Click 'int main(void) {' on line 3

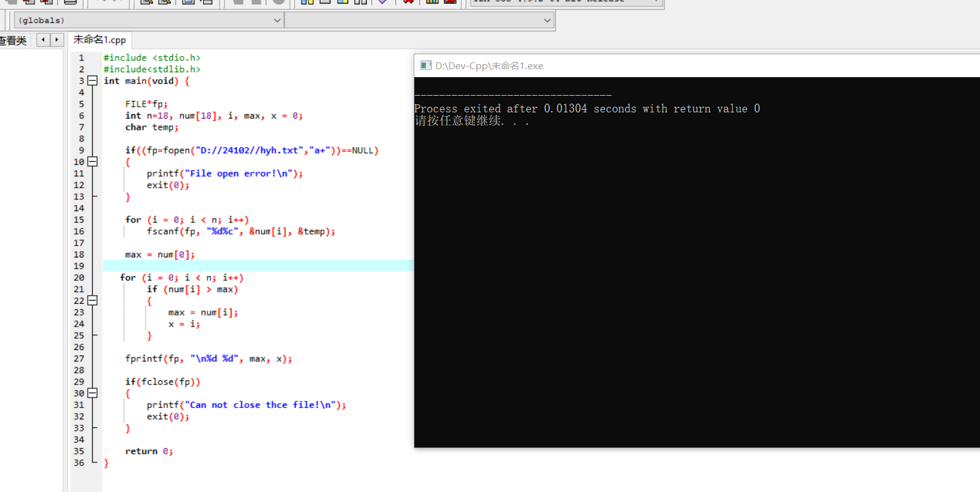coord(146,81)
